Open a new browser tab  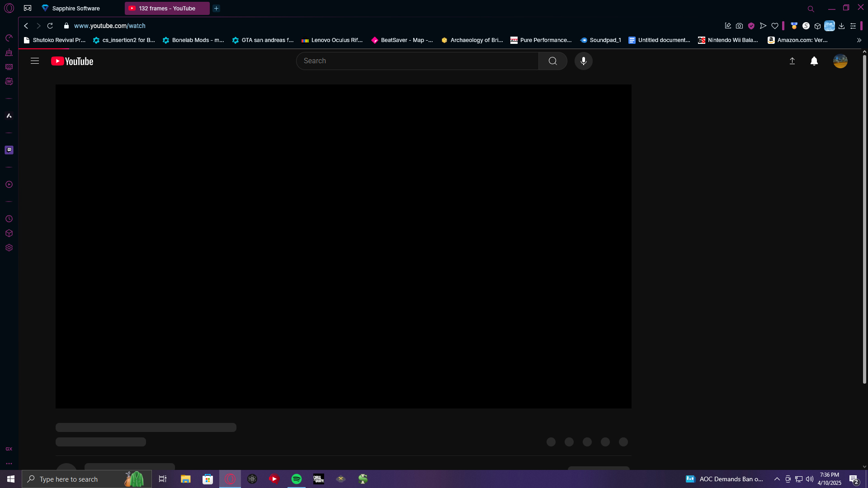coord(216,8)
